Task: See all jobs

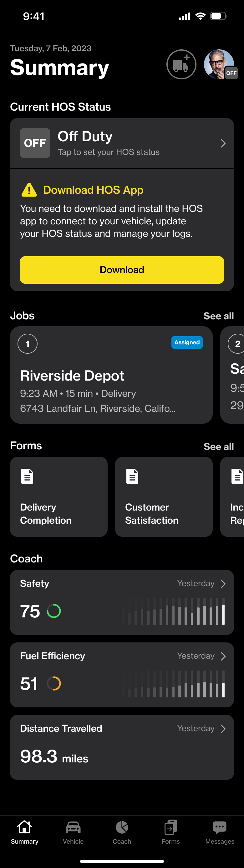Action: click(x=218, y=316)
